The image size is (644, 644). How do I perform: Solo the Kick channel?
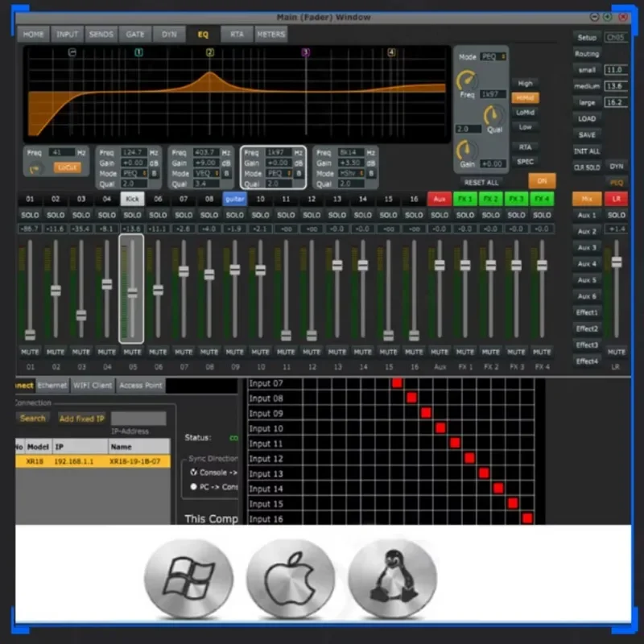[132, 215]
